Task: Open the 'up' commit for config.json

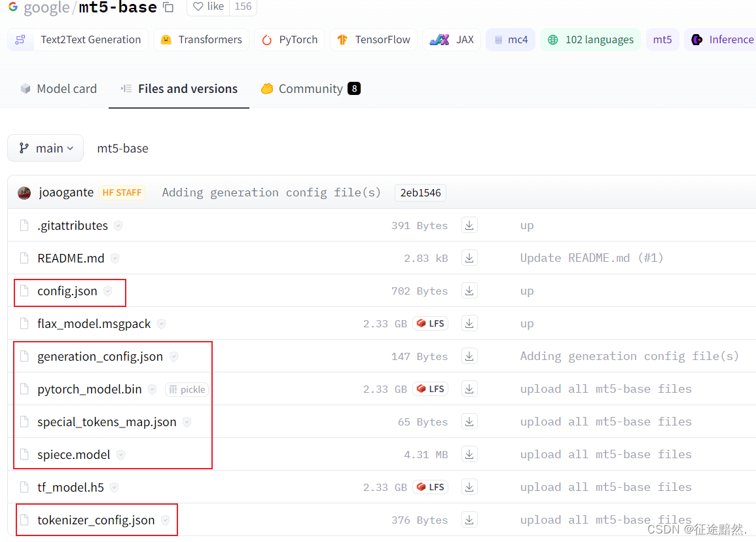Action: [526, 291]
